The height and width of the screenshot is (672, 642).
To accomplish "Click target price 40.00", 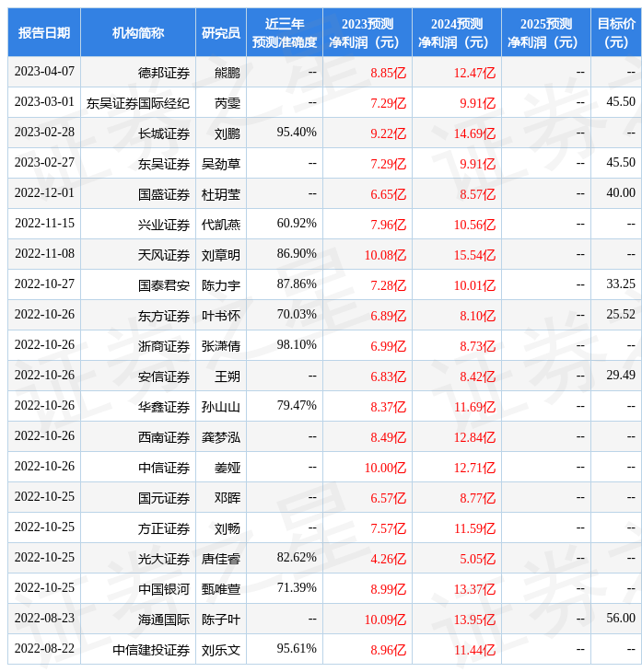I will click(x=621, y=193).
